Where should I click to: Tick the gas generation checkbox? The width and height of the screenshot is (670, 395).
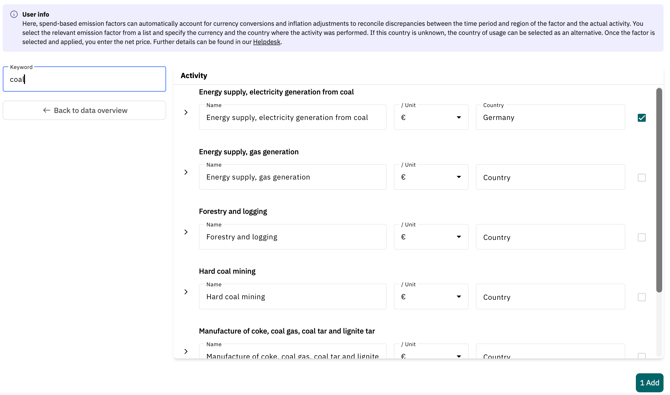click(641, 177)
